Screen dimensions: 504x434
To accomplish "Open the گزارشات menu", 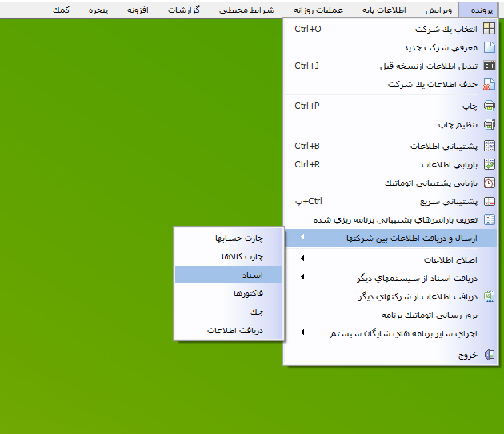I will tap(185, 10).
